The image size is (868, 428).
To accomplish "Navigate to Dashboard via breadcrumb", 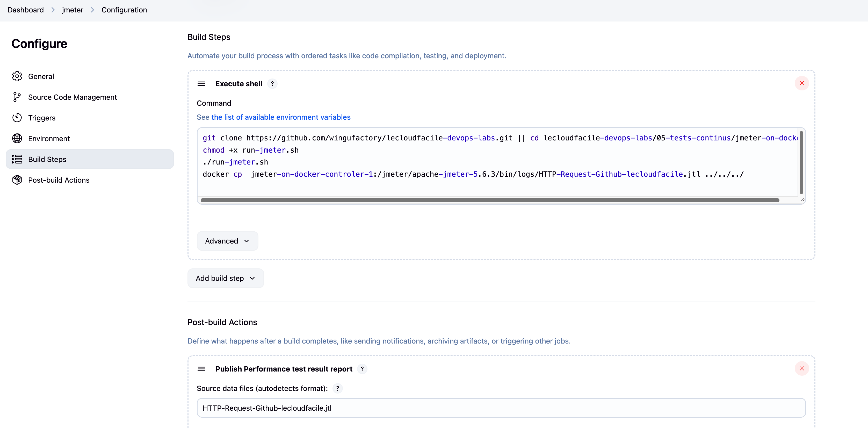I will click(26, 10).
